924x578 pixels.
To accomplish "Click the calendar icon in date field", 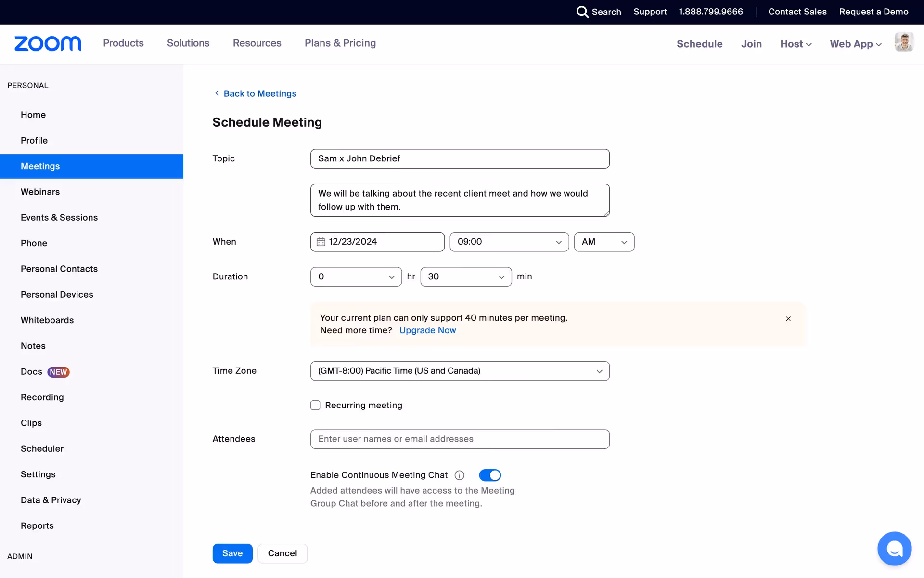I will coord(321,242).
